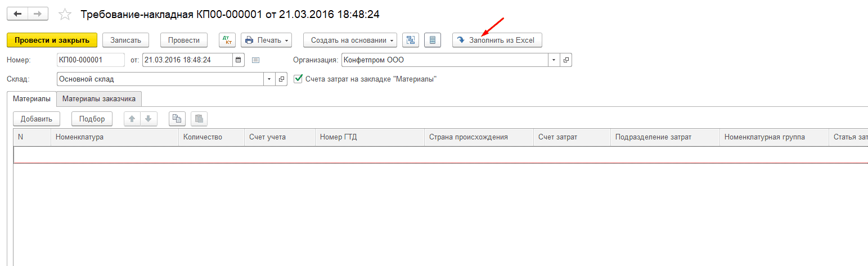Move the table row down
The image size is (868, 266).
pyautogui.click(x=148, y=119)
